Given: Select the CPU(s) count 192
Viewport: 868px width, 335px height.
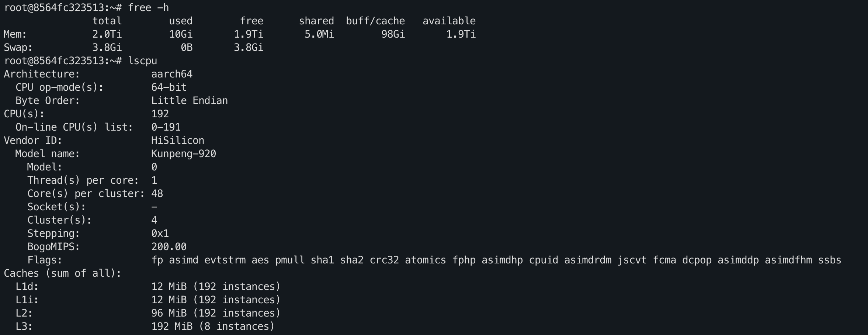Looking at the screenshot, I should click(160, 114).
